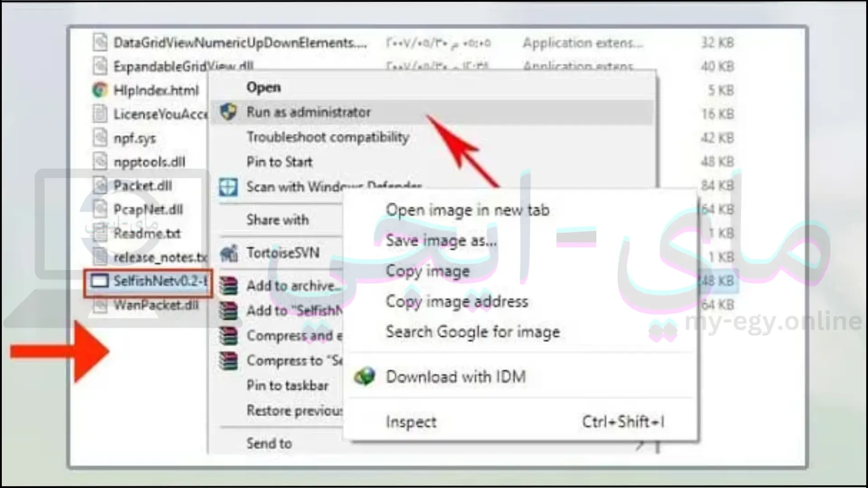
Task: Choose Open in the context menu
Action: 264,87
